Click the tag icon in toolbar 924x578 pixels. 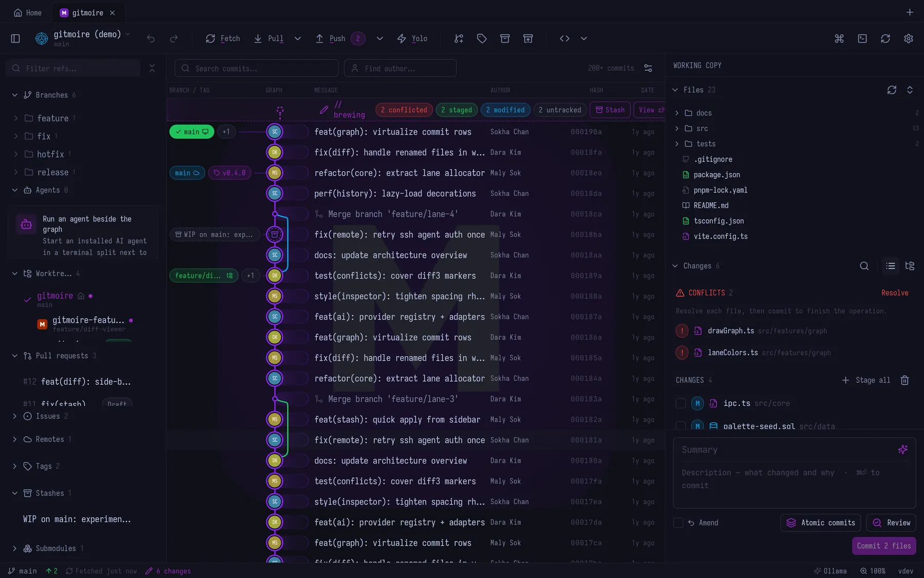(x=482, y=39)
